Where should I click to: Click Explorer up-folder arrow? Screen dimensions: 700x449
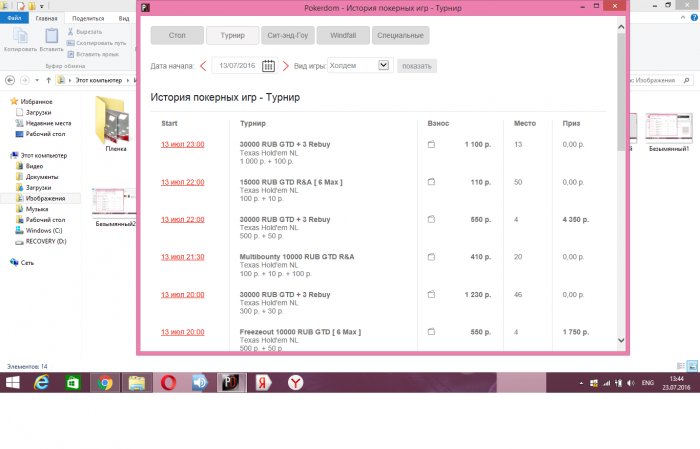pos(48,80)
